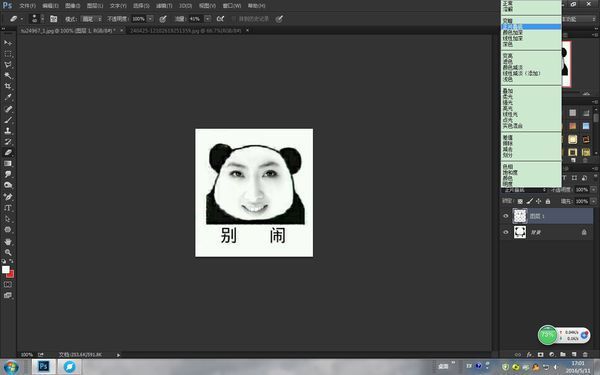Viewport: 600px width, 375px height.
Task: Open the opacity slider arrow in options bar
Action: point(150,18)
